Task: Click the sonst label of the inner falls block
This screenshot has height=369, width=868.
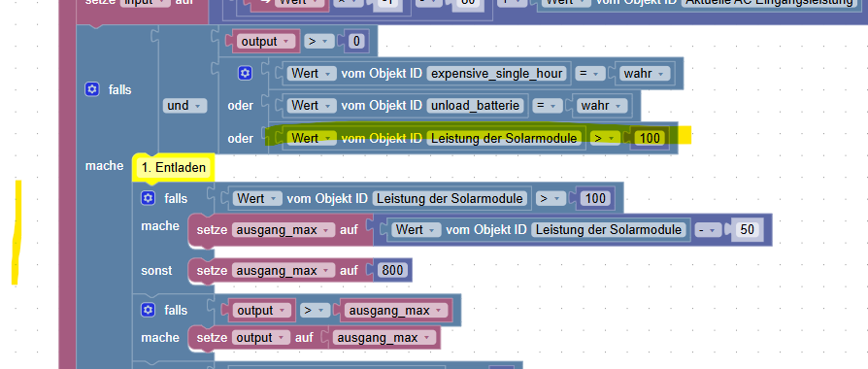Action: (x=156, y=270)
